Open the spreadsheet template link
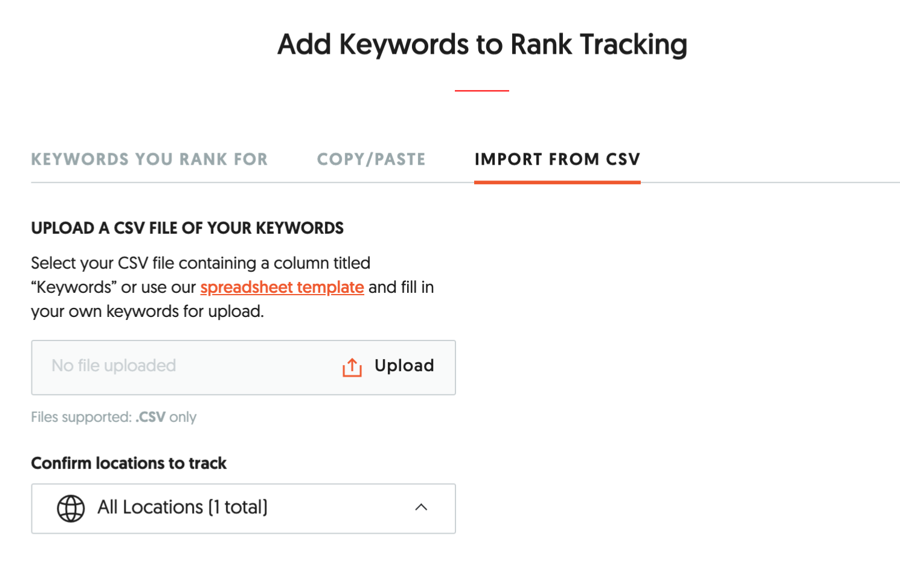 (x=282, y=287)
